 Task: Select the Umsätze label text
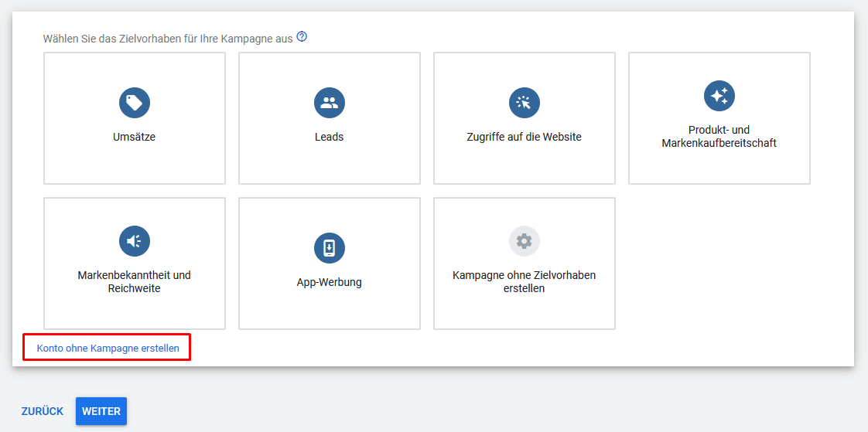coord(135,138)
